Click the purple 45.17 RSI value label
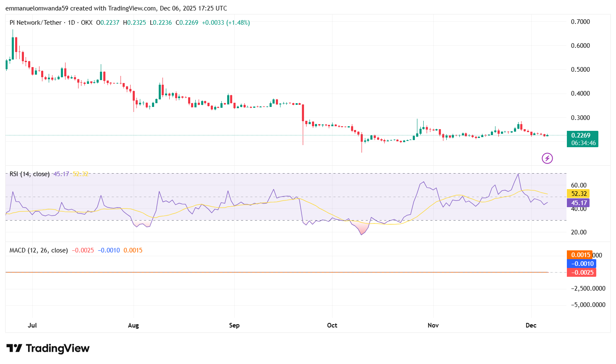616x364 pixels. coord(578,203)
